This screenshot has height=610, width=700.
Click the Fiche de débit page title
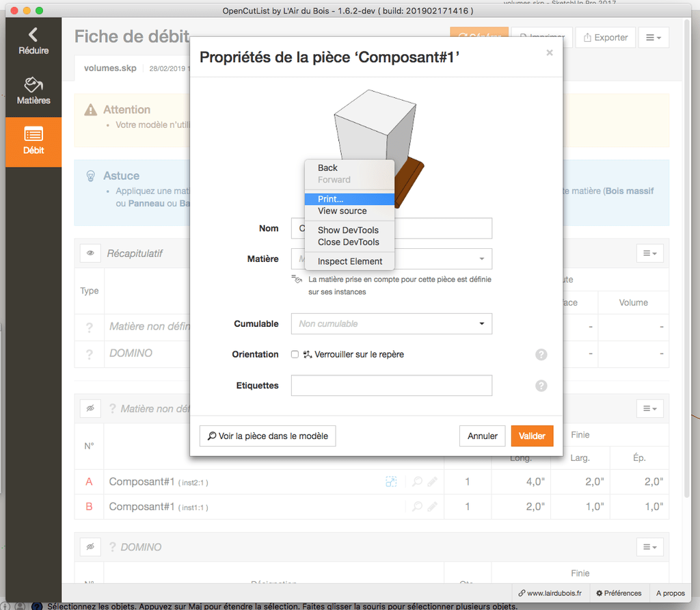pos(132,36)
